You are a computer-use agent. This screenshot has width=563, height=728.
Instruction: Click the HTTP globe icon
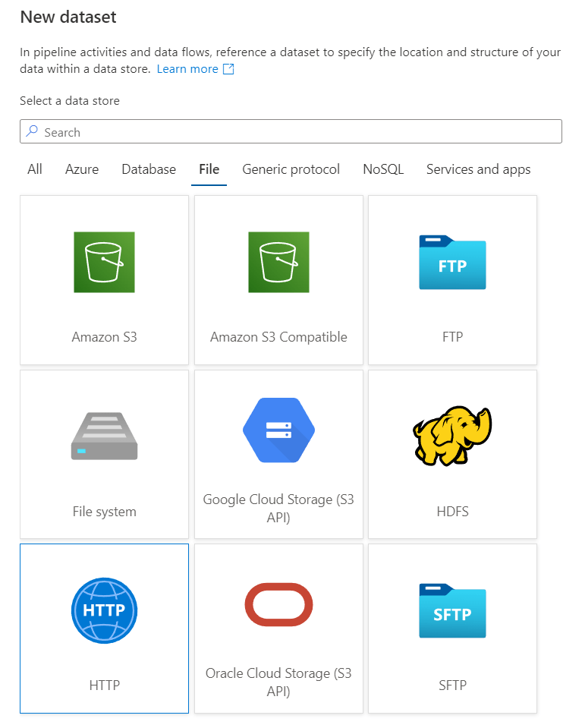pyautogui.click(x=104, y=610)
